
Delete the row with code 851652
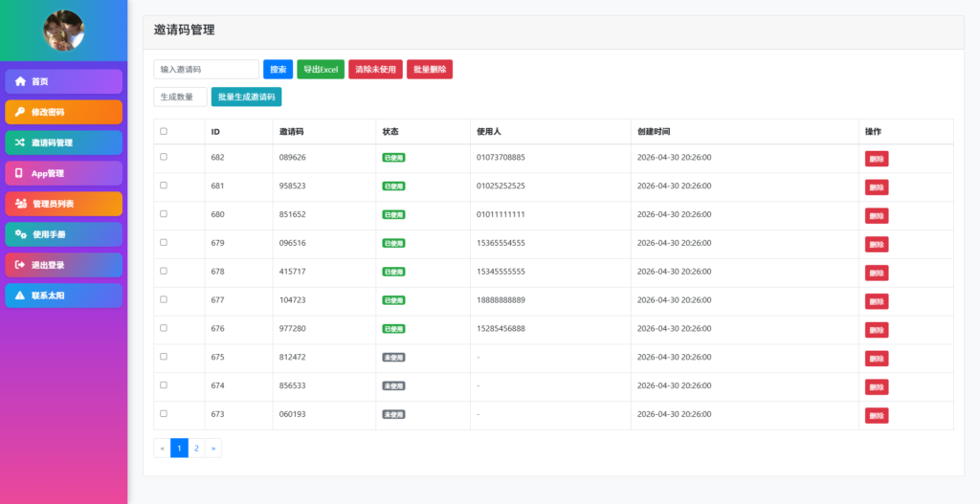(877, 215)
